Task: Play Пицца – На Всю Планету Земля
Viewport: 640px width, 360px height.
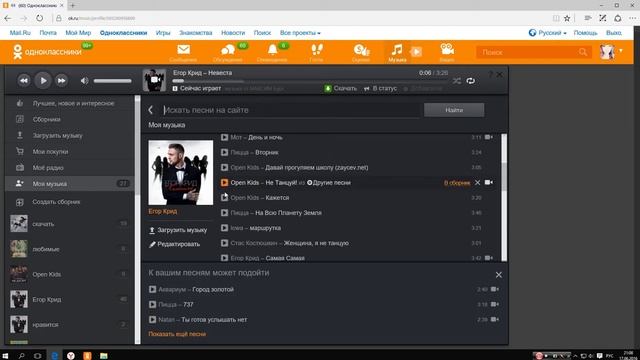Action: 224,213
